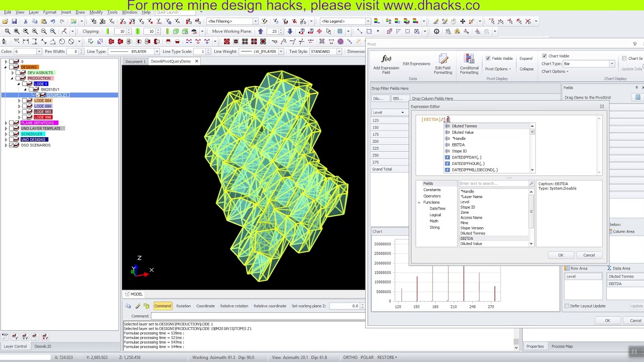The height and width of the screenshot is (362, 644).
Task: Open Edit Field Formatting
Action: 443,65
